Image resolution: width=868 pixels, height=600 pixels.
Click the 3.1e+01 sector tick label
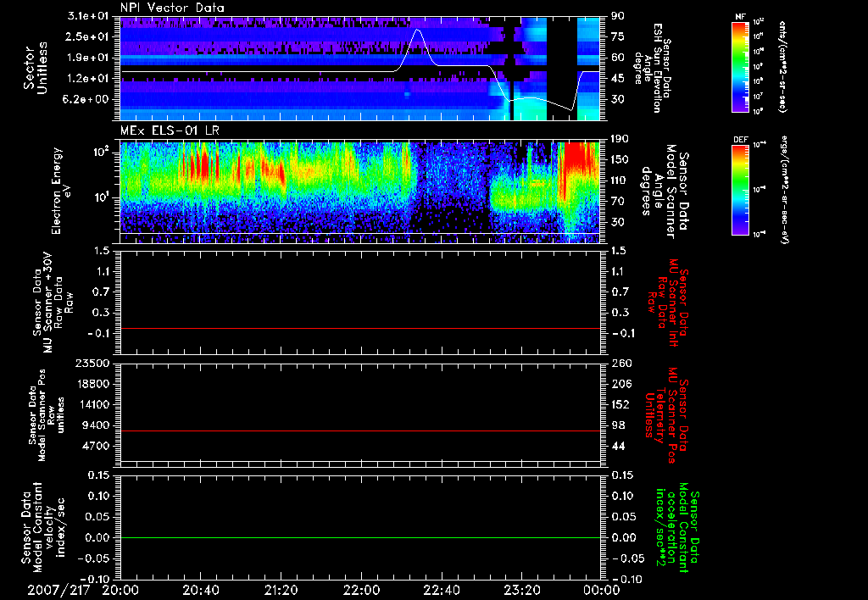tap(87, 16)
